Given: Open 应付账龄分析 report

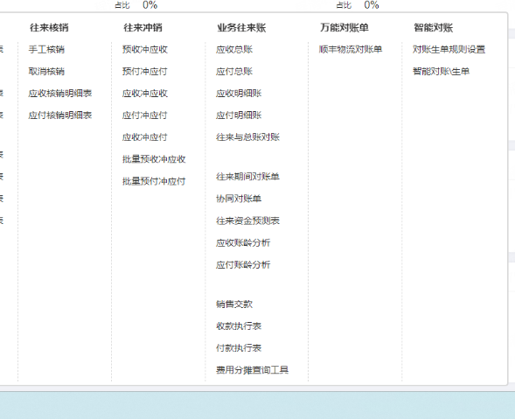Looking at the screenshot, I should (x=243, y=265).
